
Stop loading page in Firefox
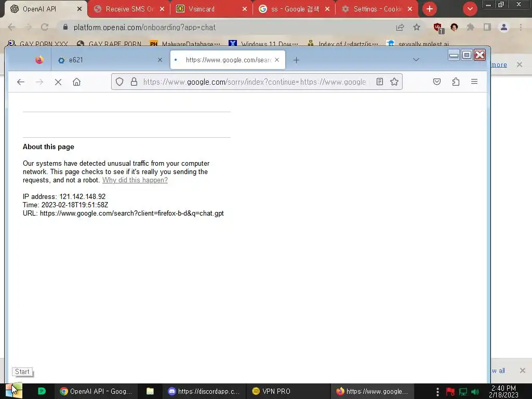(58, 82)
